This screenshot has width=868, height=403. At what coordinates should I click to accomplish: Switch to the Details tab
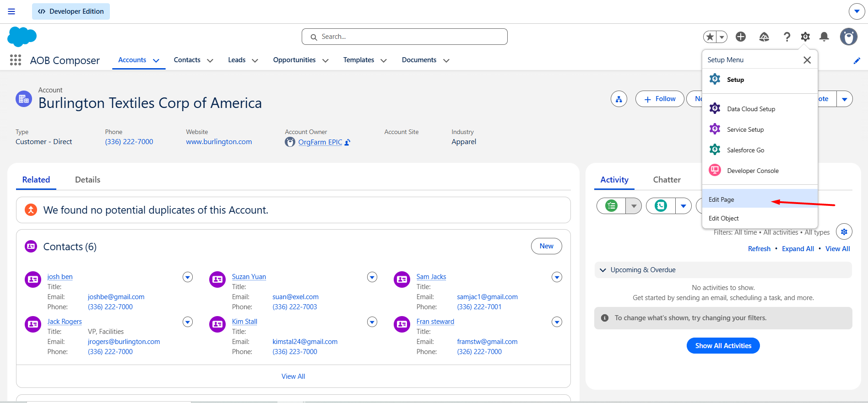87,180
